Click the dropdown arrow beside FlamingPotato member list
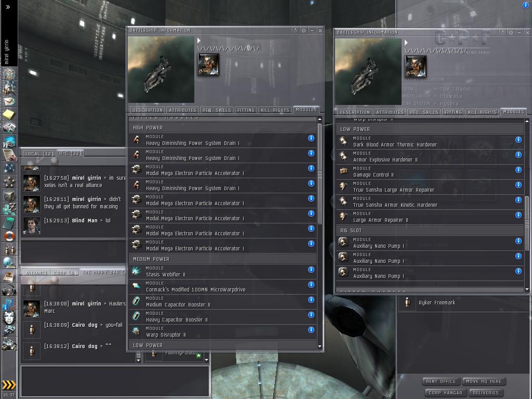The image size is (532, 399). (206, 360)
